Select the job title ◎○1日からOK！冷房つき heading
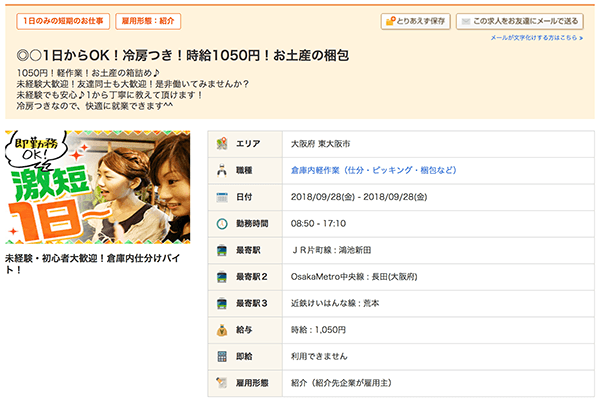This screenshot has width=600, height=401. 183,55
